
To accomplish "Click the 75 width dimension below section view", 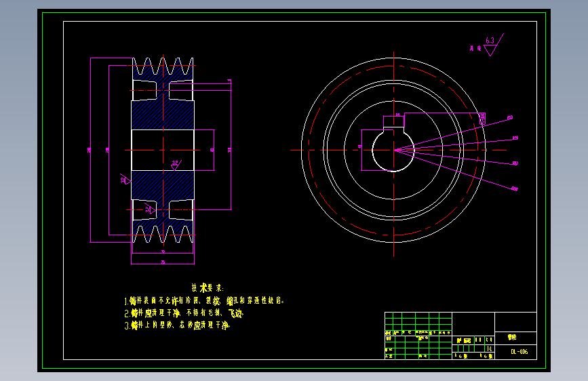I will (x=163, y=262).
